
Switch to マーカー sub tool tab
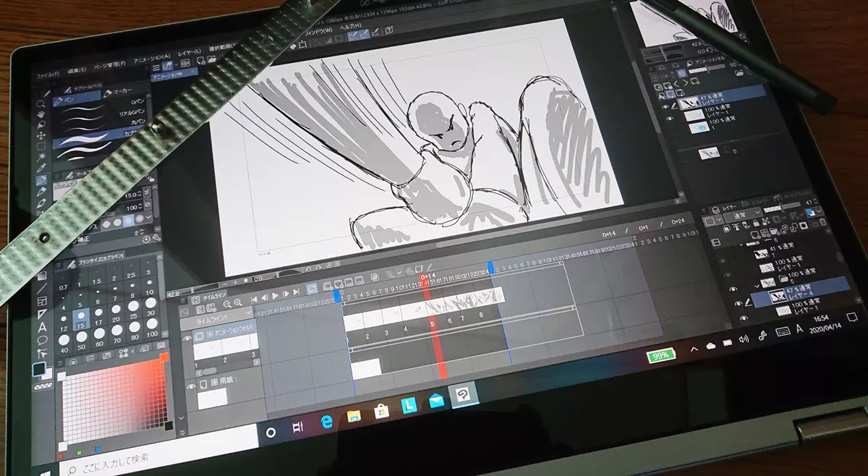pyautogui.click(x=119, y=92)
